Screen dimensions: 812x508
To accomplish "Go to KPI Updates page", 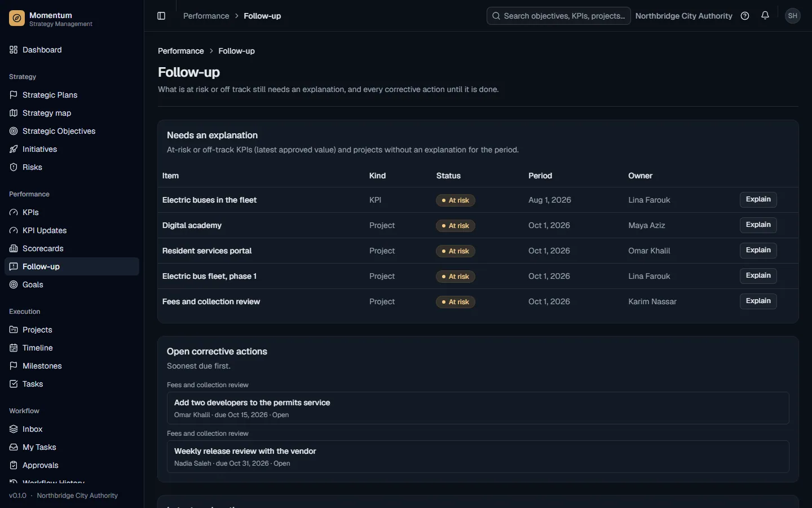I will tap(72, 230).
